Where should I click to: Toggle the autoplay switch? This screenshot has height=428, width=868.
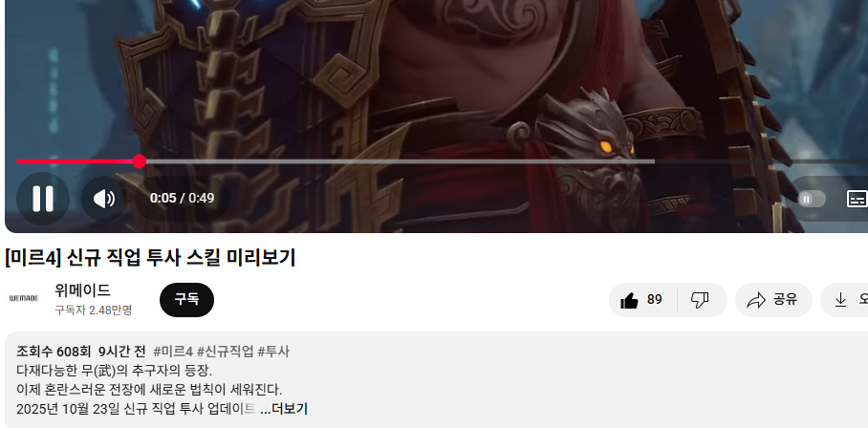[811, 199]
